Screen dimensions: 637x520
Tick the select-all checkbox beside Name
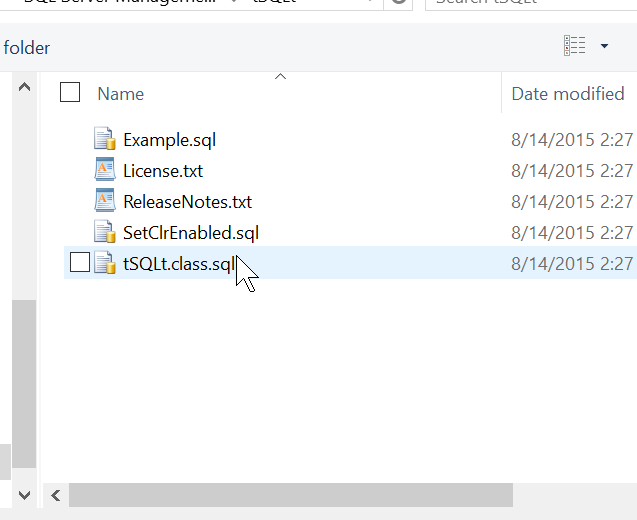coord(70,93)
